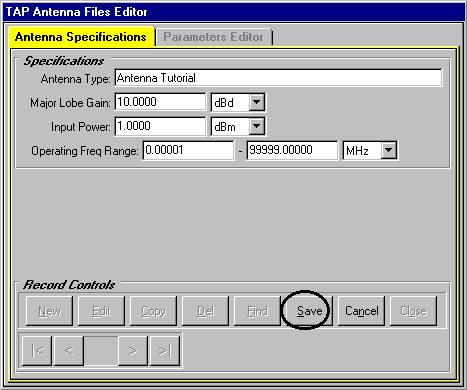Click the Find record button

point(257,311)
